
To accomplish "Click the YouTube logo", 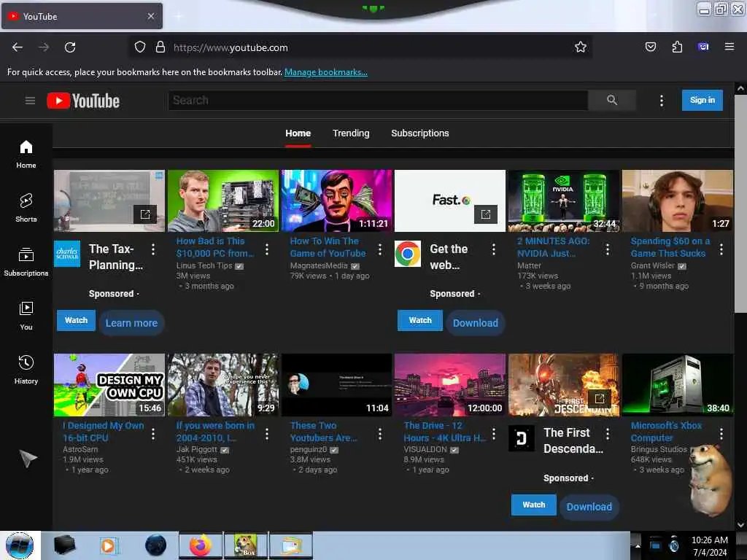I will point(83,101).
